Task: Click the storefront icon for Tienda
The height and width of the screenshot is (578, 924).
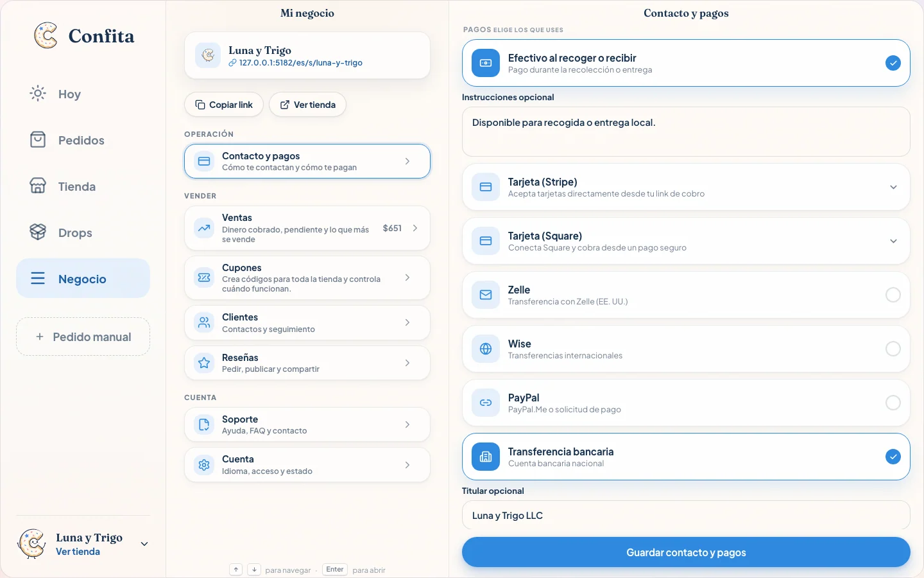Action: [x=38, y=186]
